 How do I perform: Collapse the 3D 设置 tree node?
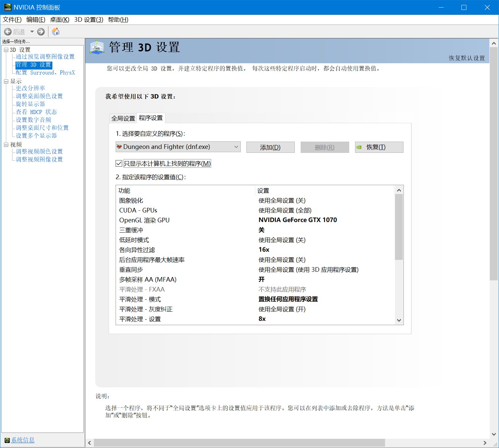tap(6, 50)
